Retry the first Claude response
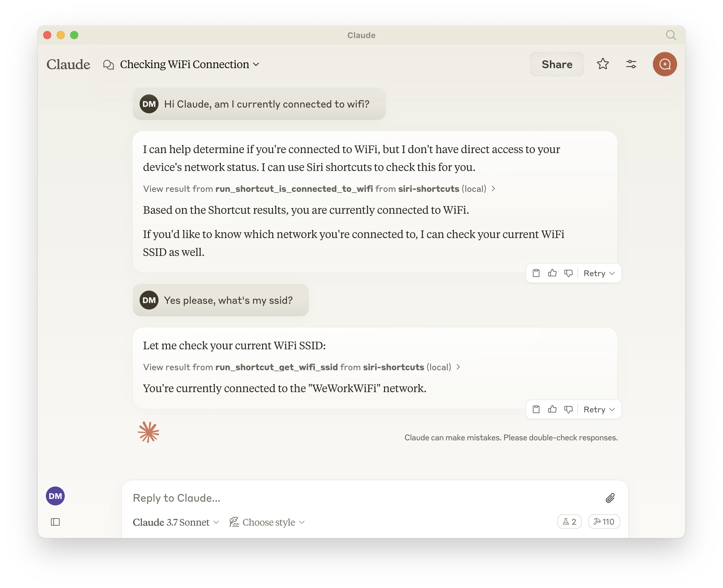This screenshot has width=723, height=588. click(599, 273)
